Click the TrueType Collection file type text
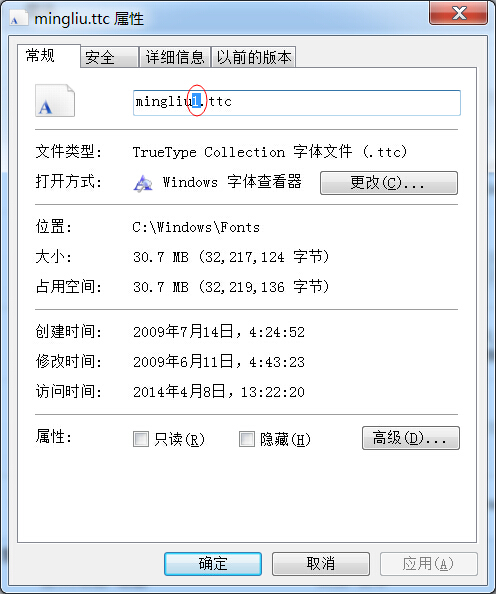Viewport: 496px width, 594px height. [x=269, y=152]
